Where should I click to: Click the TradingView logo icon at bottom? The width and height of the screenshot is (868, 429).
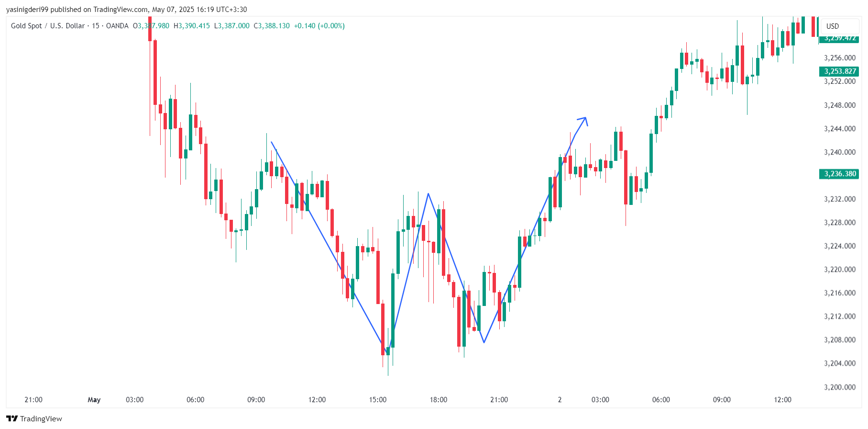click(12, 418)
